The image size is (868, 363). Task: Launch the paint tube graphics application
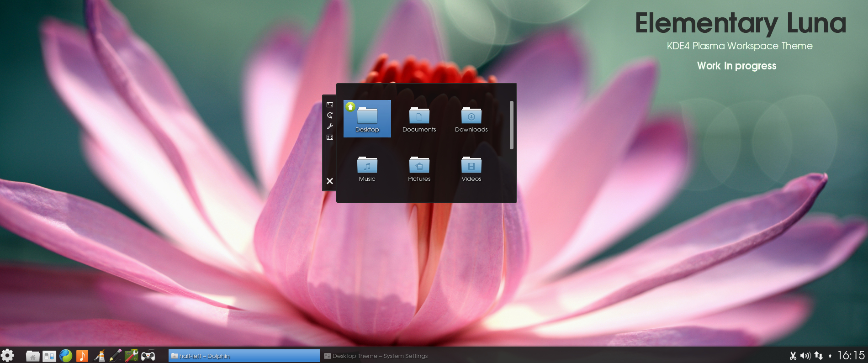pyautogui.click(x=99, y=356)
